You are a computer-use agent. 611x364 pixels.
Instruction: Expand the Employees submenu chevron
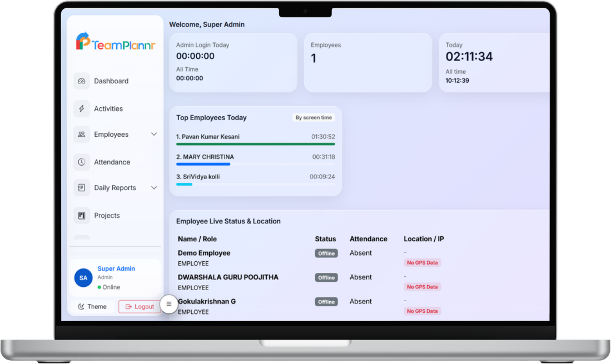(x=154, y=134)
